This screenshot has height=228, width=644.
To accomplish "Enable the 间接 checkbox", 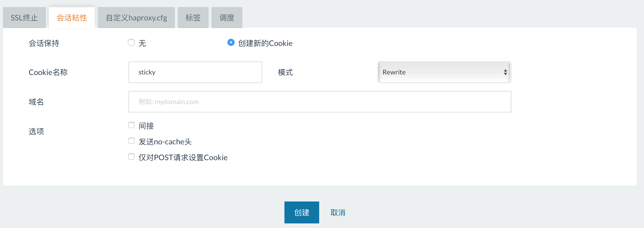I will 131,125.
